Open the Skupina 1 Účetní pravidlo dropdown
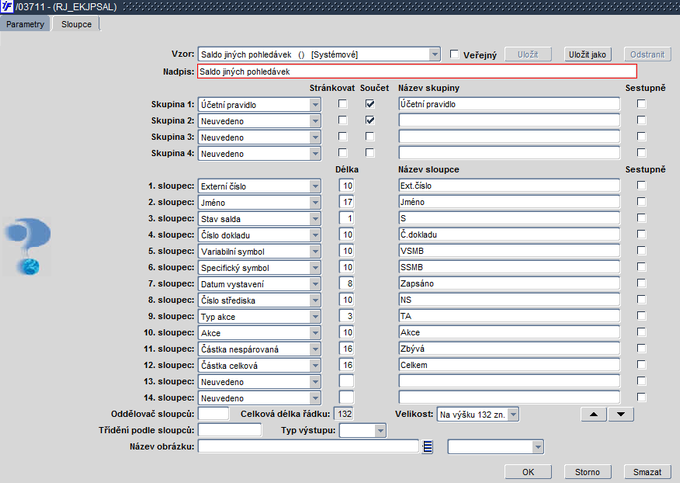Screen dimensions: 680x483 [x=315, y=103]
